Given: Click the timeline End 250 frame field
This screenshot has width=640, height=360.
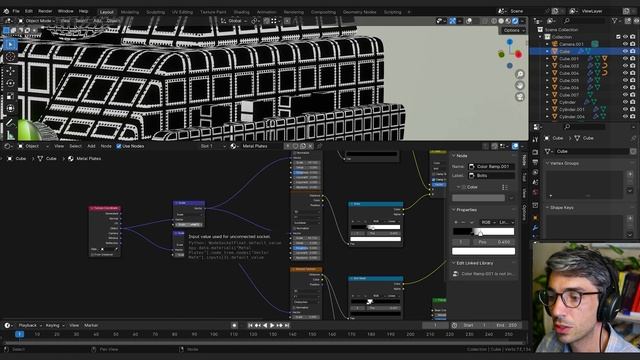Looking at the screenshot, I should tap(507, 325).
